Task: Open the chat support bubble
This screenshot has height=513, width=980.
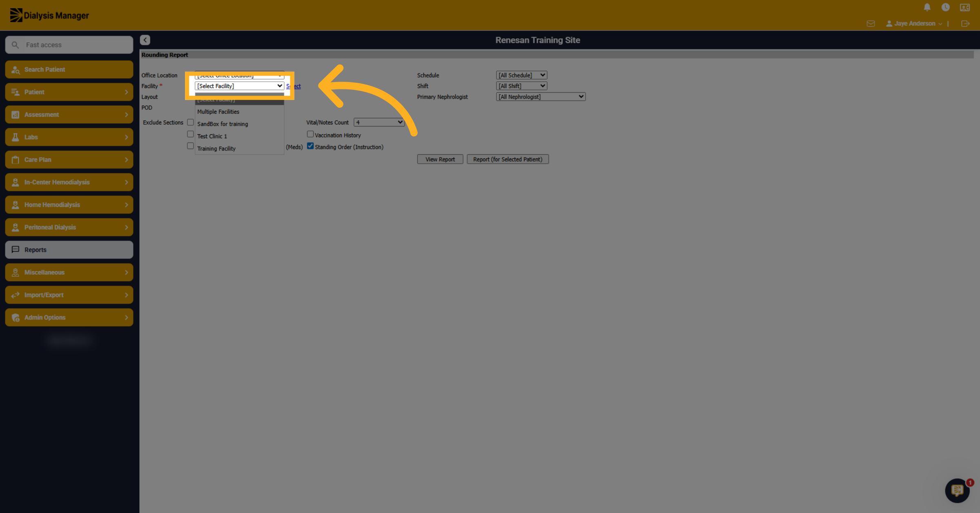Action: click(x=957, y=490)
